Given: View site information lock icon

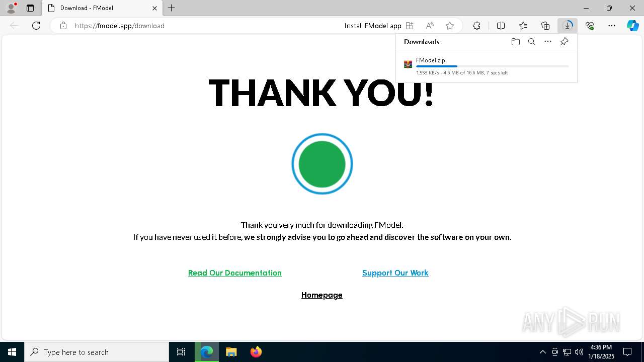Looking at the screenshot, I should tap(63, 26).
